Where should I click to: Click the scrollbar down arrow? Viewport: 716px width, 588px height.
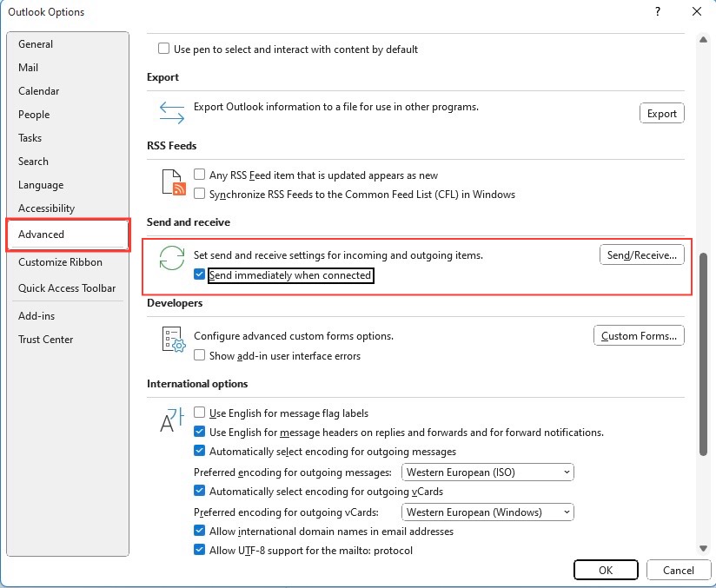click(x=703, y=548)
